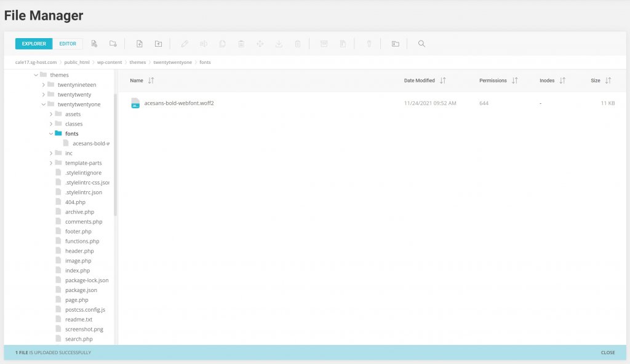Click the Copy toolbar icon

click(x=222, y=44)
